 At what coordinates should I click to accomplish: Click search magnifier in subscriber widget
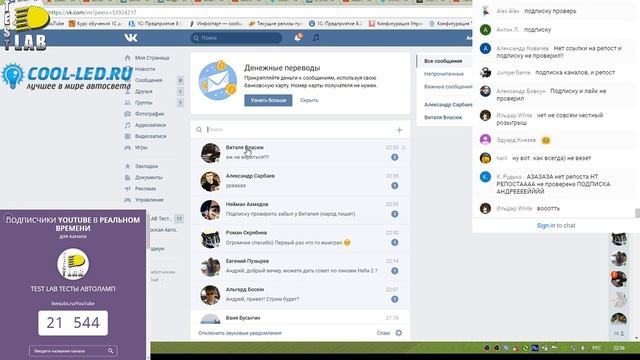pos(111,351)
